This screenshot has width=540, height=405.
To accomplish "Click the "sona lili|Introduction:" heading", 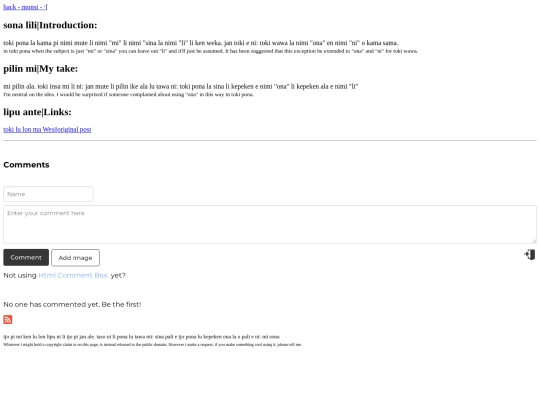I will click(x=50, y=25).
